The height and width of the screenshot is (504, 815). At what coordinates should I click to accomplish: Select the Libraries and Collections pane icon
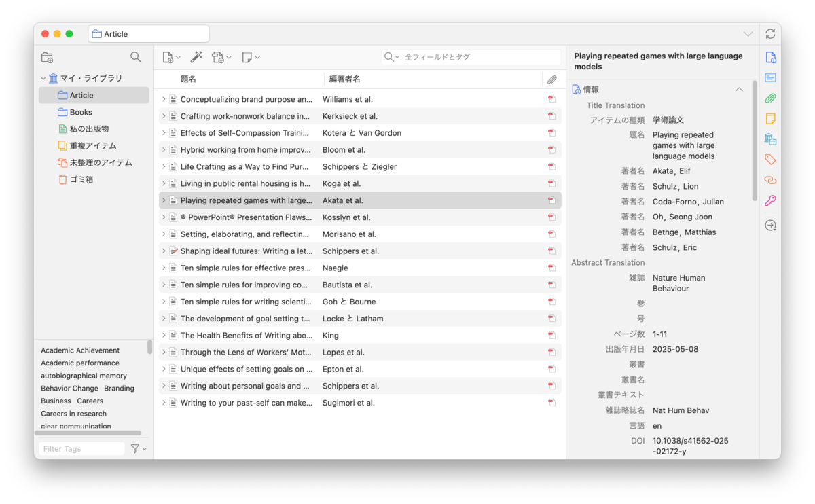point(770,139)
